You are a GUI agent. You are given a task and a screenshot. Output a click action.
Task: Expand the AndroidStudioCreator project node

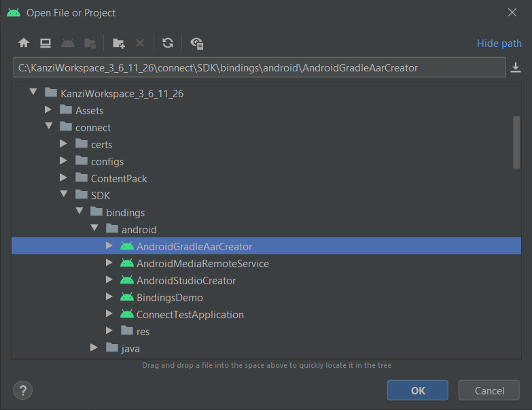click(x=109, y=280)
